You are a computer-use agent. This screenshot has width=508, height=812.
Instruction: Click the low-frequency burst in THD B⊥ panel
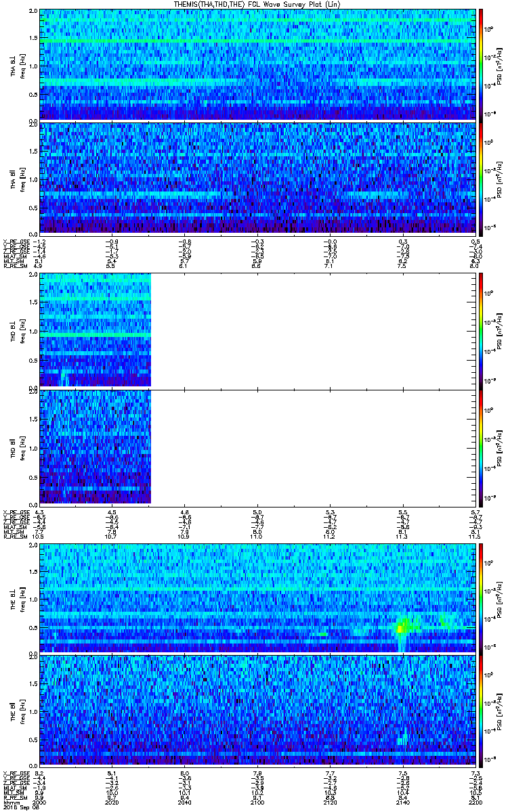(64, 378)
